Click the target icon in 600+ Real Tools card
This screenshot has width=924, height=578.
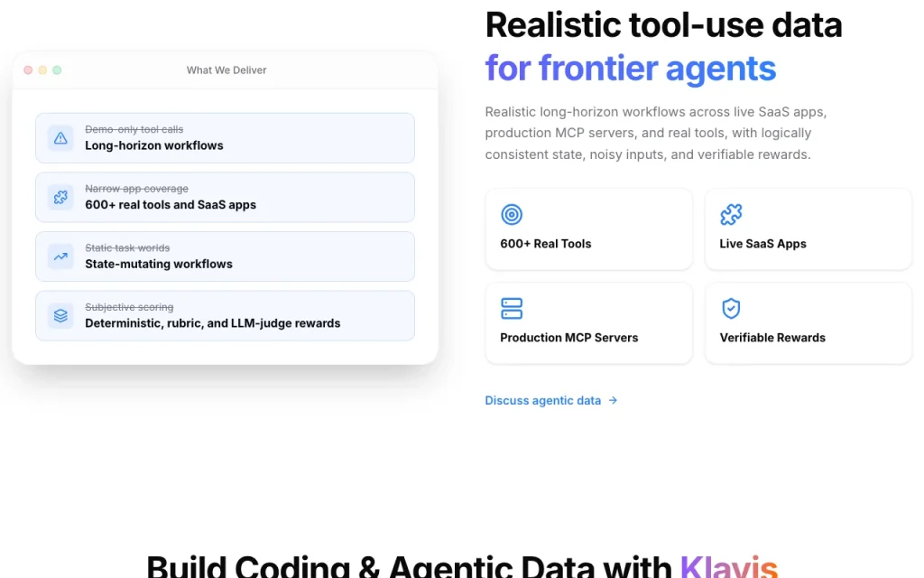tap(512, 214)
